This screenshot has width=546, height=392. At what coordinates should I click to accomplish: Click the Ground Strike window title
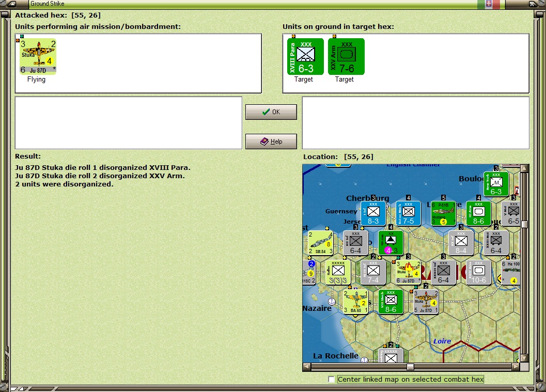48,4
